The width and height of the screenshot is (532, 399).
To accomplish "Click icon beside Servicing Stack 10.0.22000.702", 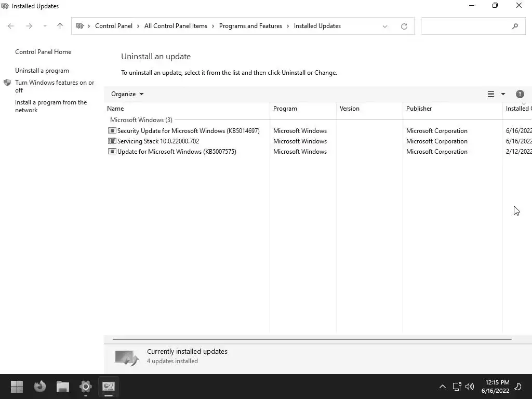I will point(112,141).
